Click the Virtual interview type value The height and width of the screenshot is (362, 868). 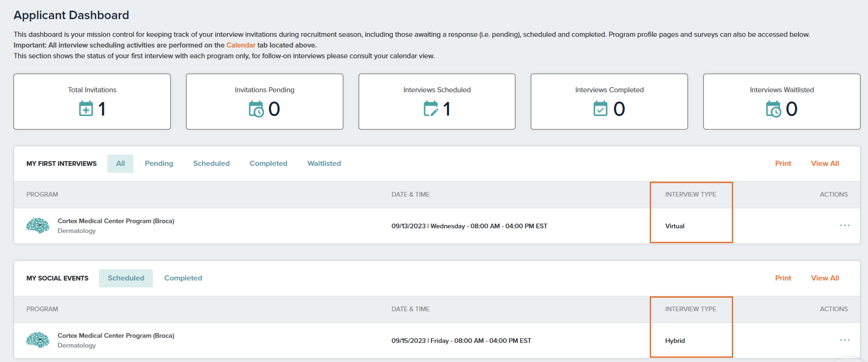pos(675,226)
